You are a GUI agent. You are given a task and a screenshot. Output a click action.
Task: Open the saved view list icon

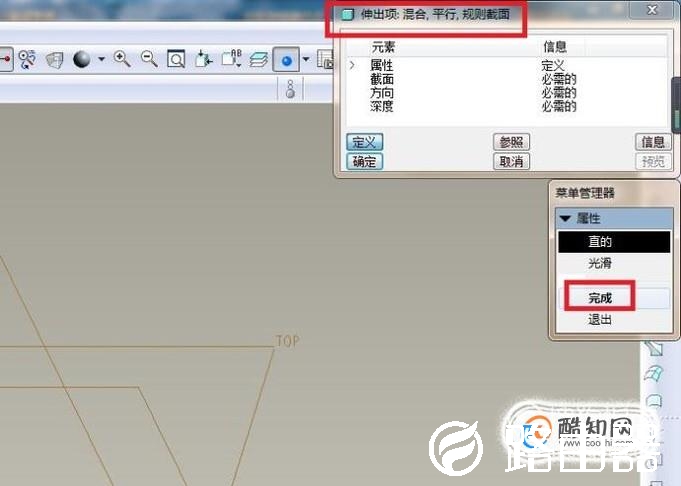231,58
